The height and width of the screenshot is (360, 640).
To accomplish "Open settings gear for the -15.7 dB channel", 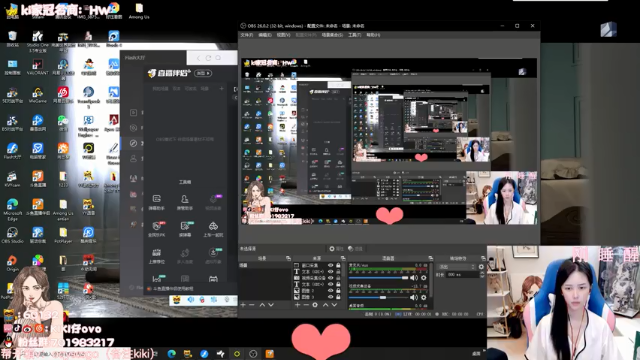I will pos(423,298).
